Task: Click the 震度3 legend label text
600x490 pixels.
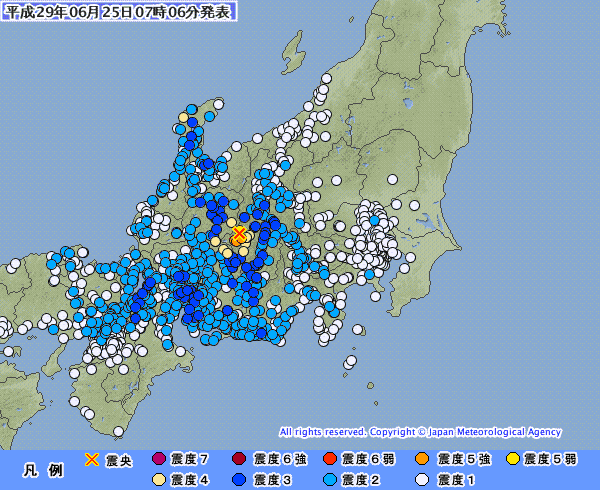Action: [x=272, y=480]
